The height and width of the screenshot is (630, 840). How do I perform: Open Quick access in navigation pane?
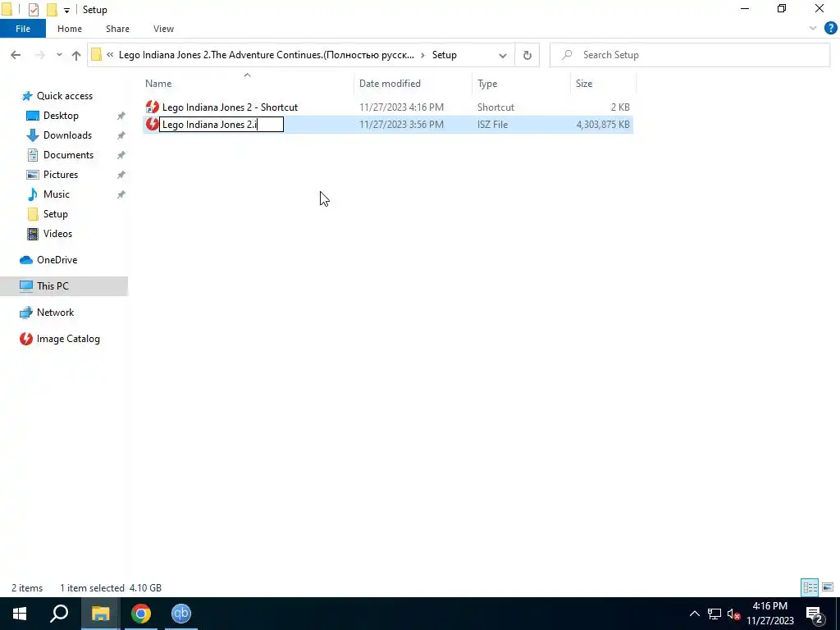click(x=64, y=96)
